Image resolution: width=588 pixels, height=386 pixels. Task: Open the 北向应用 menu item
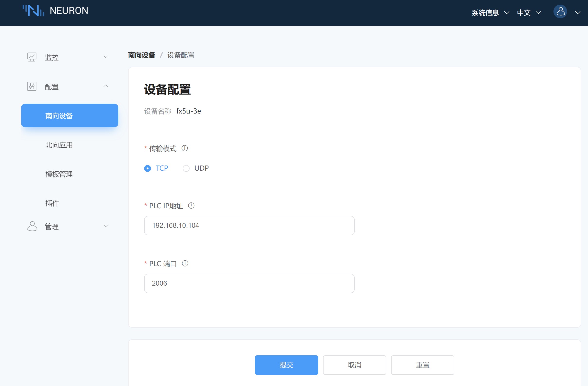tap(59, 145)
